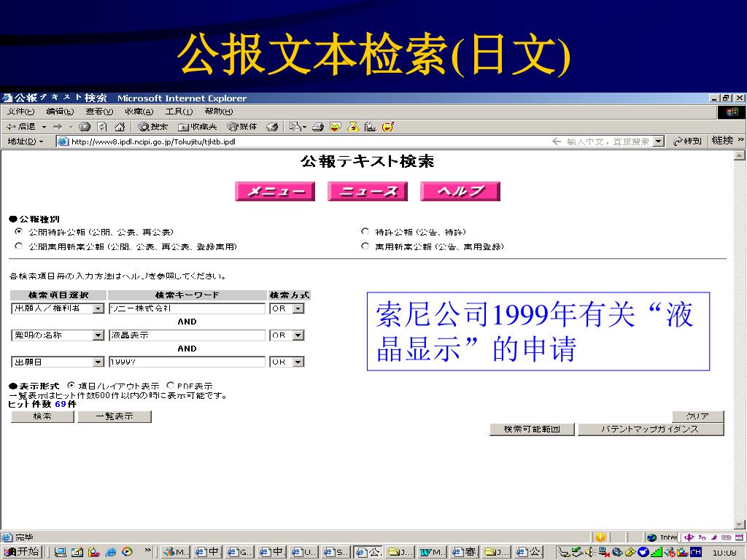This screenshot has height=560, width=747.
Task: Launch media player from quick launch
Action: click(127, 552)
